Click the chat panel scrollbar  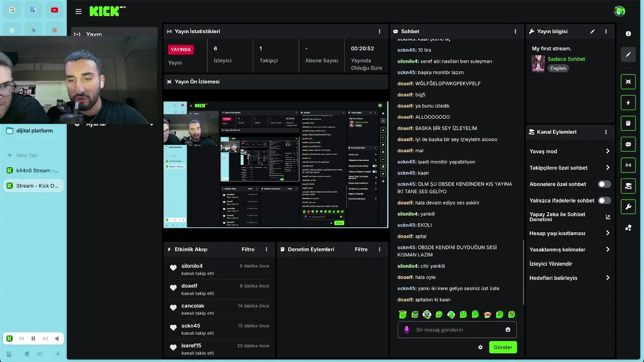coord(523,272)
